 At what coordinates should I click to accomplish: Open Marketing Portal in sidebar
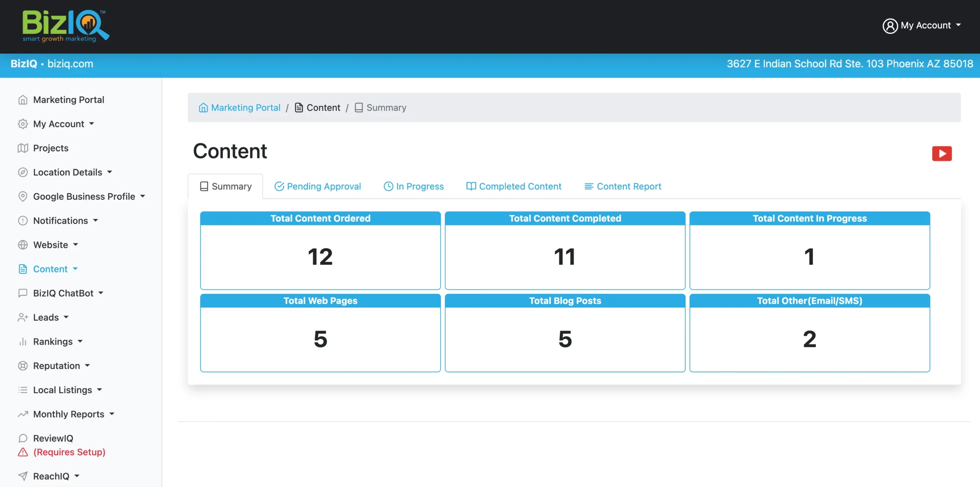(x=69, y=100)
